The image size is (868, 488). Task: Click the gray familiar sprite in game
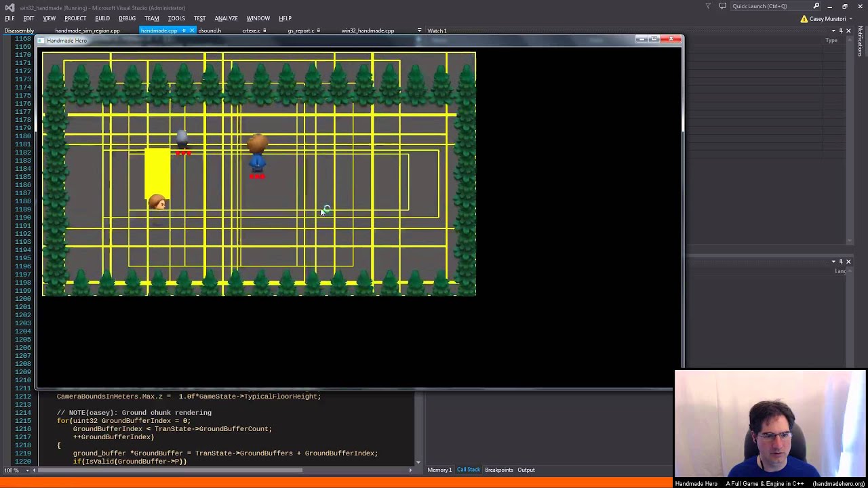tap(182, 140)
